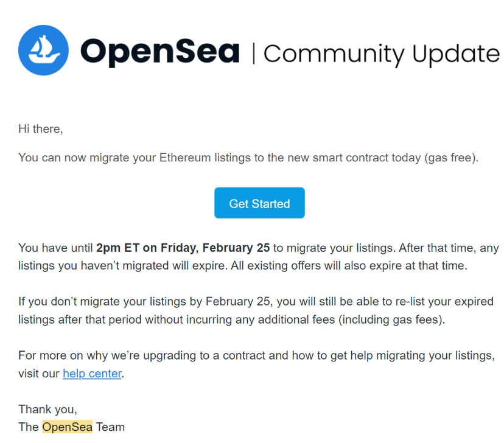
Task: Click the 'If you don't migrate your listings' line
Action: pos(256,302)
